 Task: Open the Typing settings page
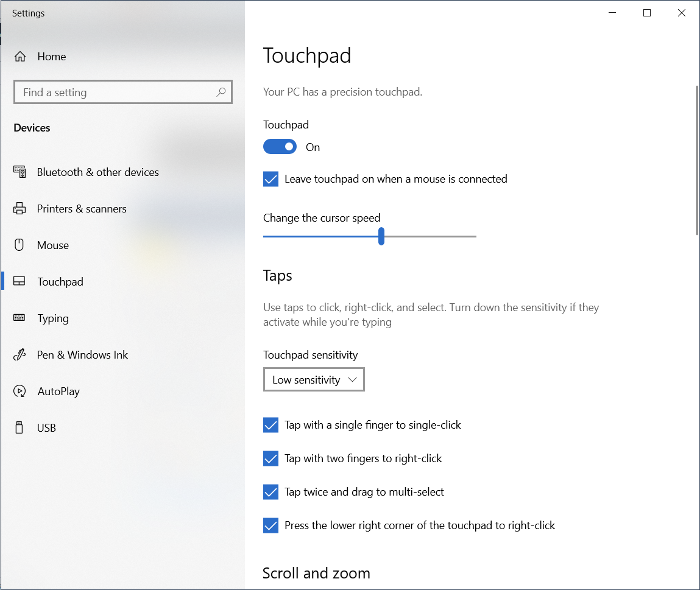tap(53, 318)
